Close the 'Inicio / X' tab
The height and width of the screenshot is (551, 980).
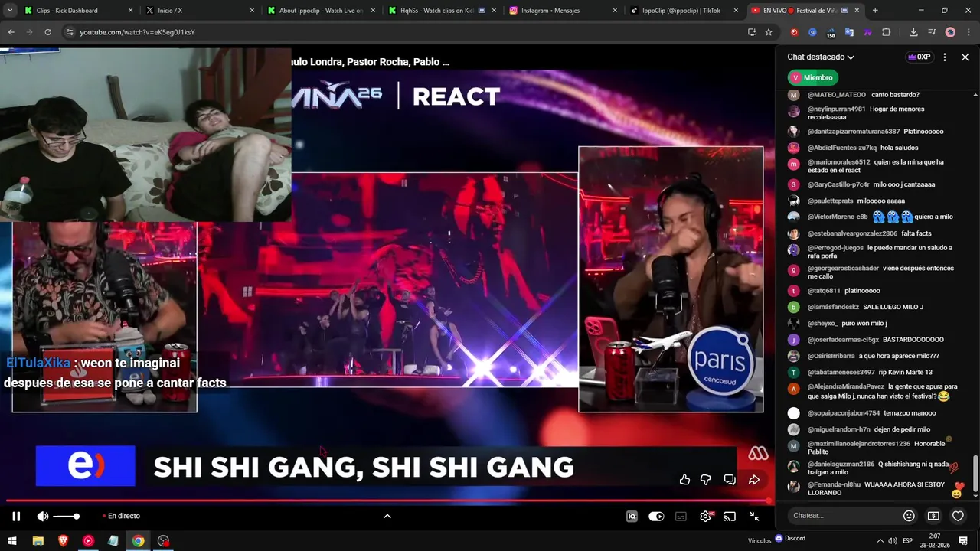coord(252,11)
